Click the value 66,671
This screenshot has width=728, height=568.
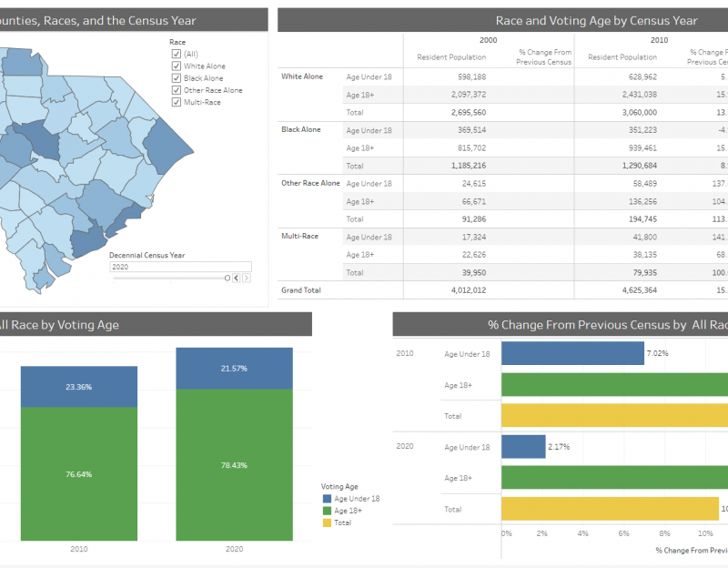point(474,201)
